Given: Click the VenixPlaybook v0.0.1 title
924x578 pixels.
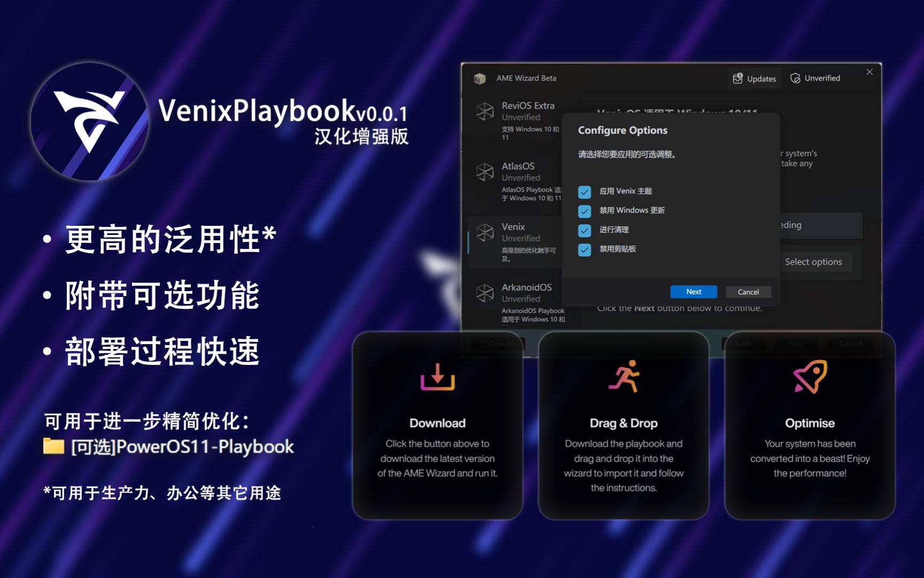Looking at the screenshot, I should pyautogui.click(x=282, y=111).
